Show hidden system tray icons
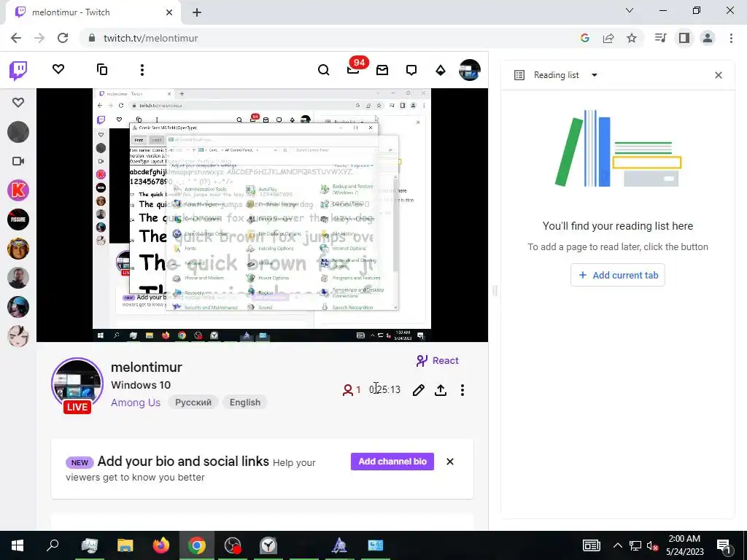Image resolution: width=747 pixels, height=560 pixels. coord(617,545)
